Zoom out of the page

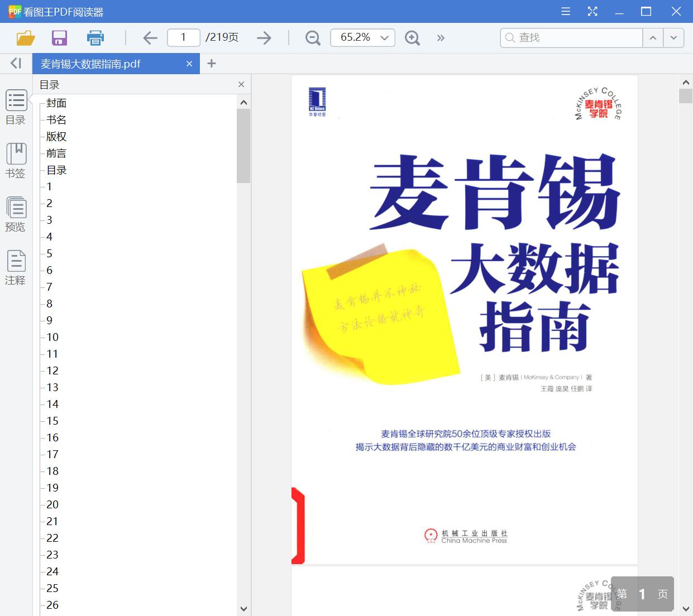pos(312,37)
